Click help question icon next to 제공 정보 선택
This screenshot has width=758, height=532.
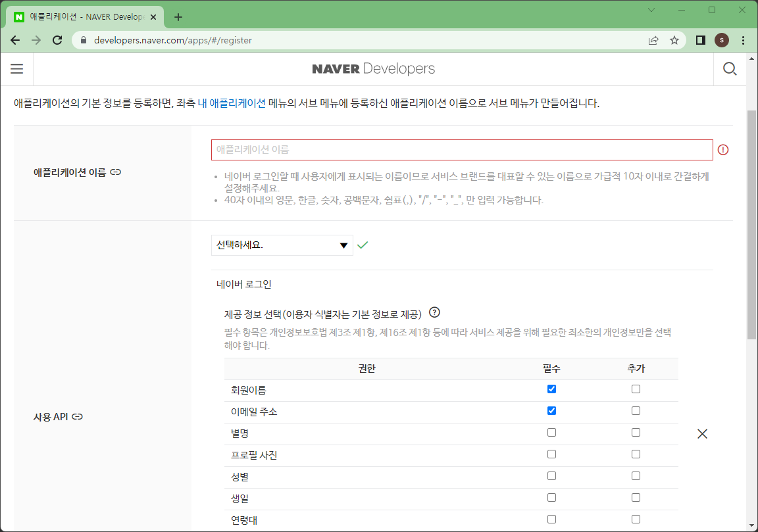434,312
